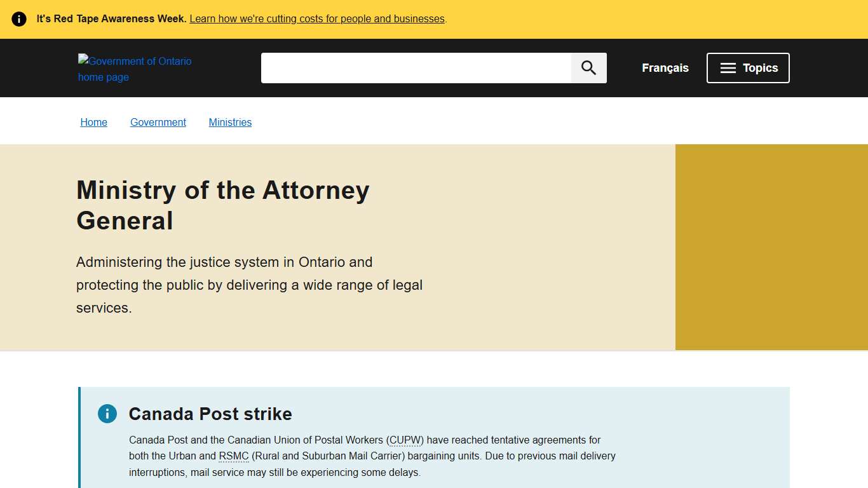The image size is (868, 488).
Task: Click the Red Tape Awareness Week banner
Action: click(434, 18)
